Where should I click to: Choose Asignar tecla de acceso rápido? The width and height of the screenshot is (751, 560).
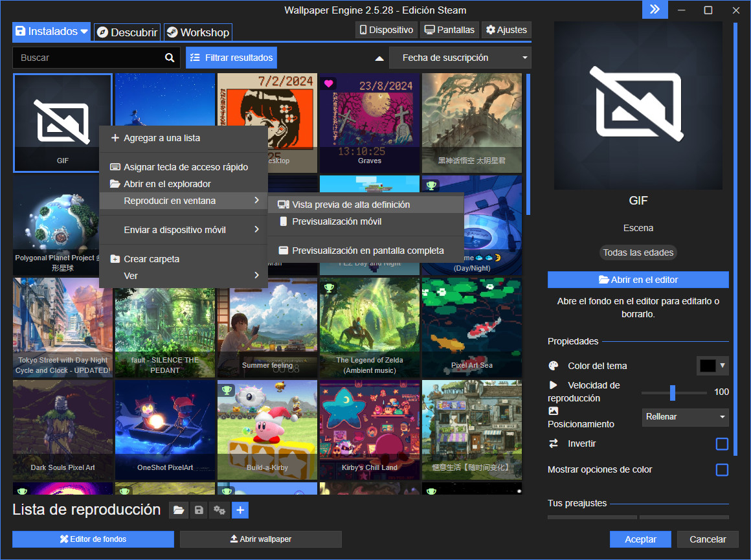pyautogui.click(x=183, y=167)
